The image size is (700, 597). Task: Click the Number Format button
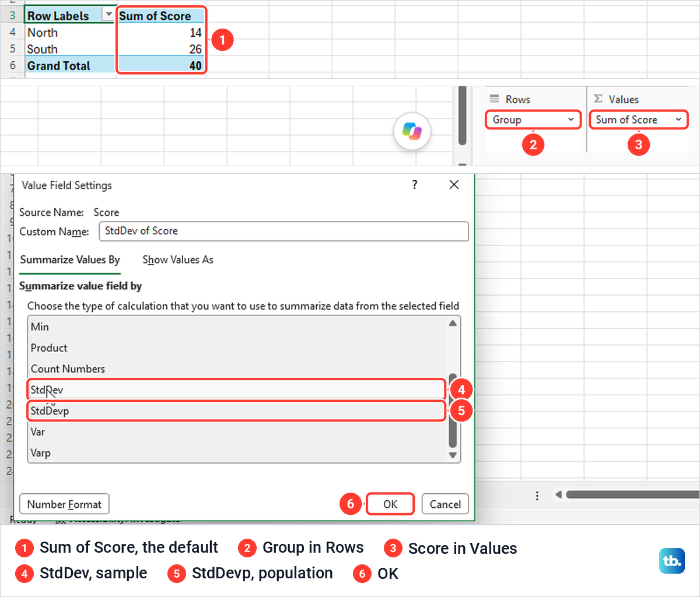tap(64, 504)
